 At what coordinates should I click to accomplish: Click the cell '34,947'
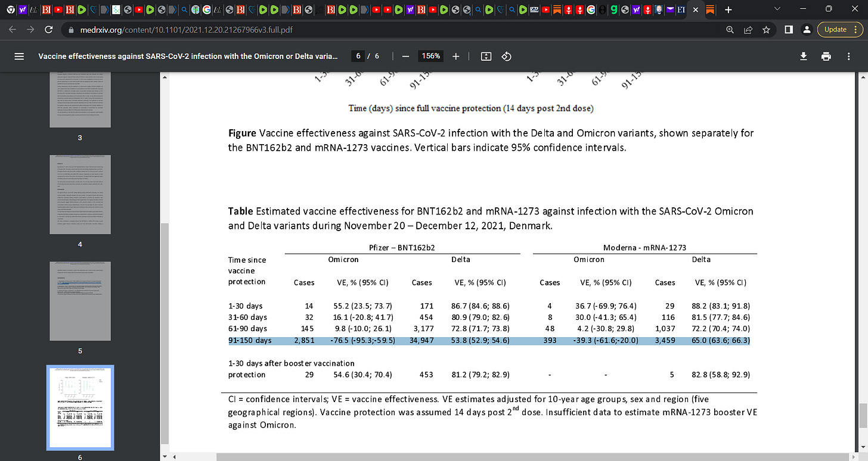(x=422, y=341)
